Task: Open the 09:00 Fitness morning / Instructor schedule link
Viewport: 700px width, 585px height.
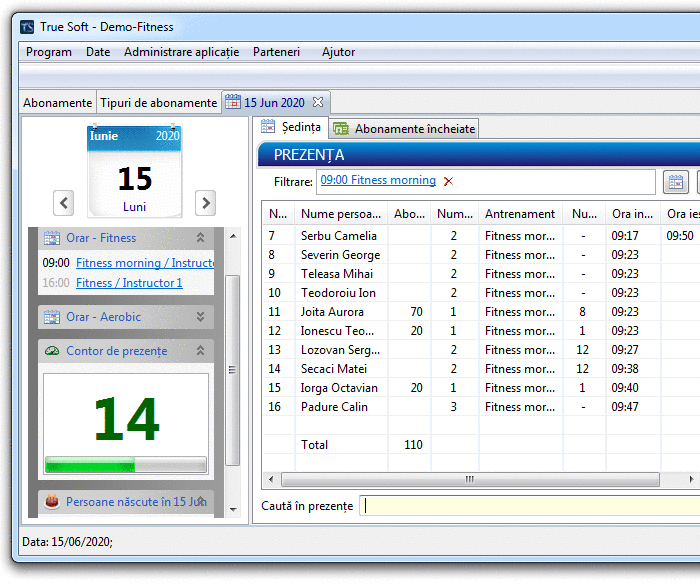Action: click(x=145, y=263)
